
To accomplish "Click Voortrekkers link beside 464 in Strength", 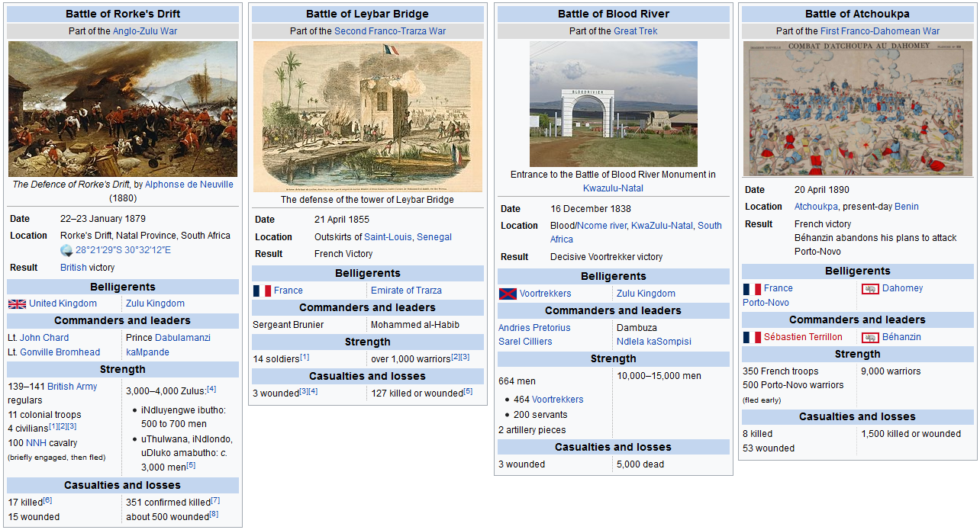I will coord(557,400).
